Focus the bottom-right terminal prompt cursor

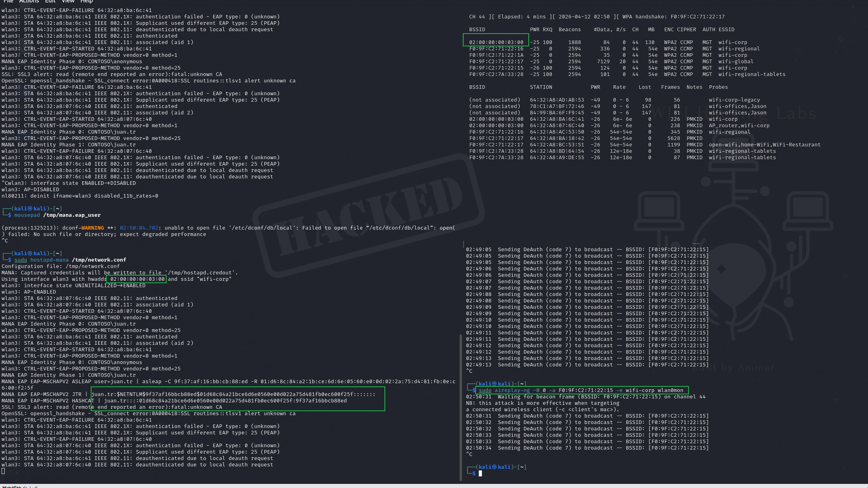(x=480, y=473)
